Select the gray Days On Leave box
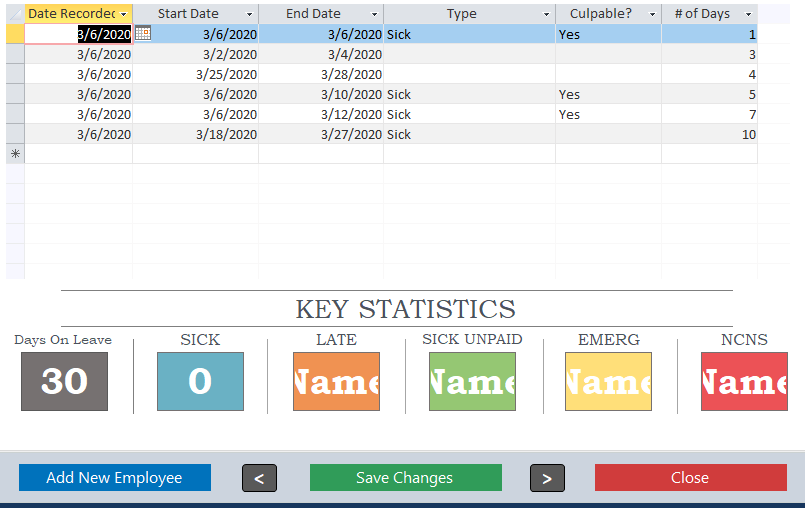Image resolution: width=805 pixels, height=508 pixels. tap(64, 381)
